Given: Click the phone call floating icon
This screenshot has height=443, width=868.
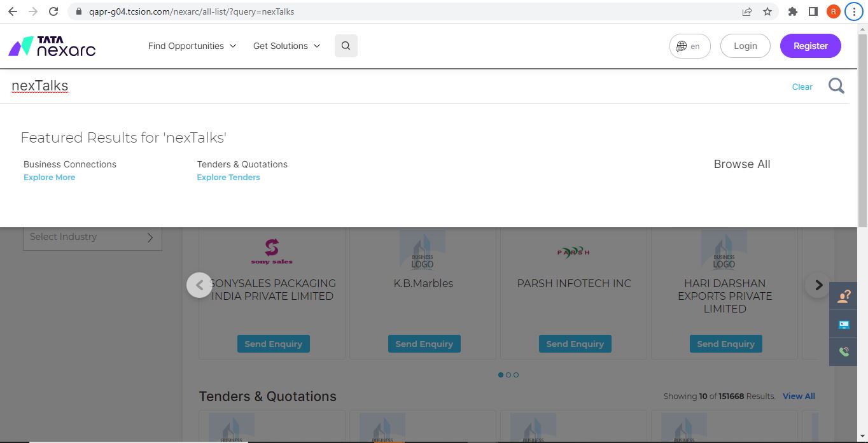Looking at the screenshot, I should (x=844, y=351).
